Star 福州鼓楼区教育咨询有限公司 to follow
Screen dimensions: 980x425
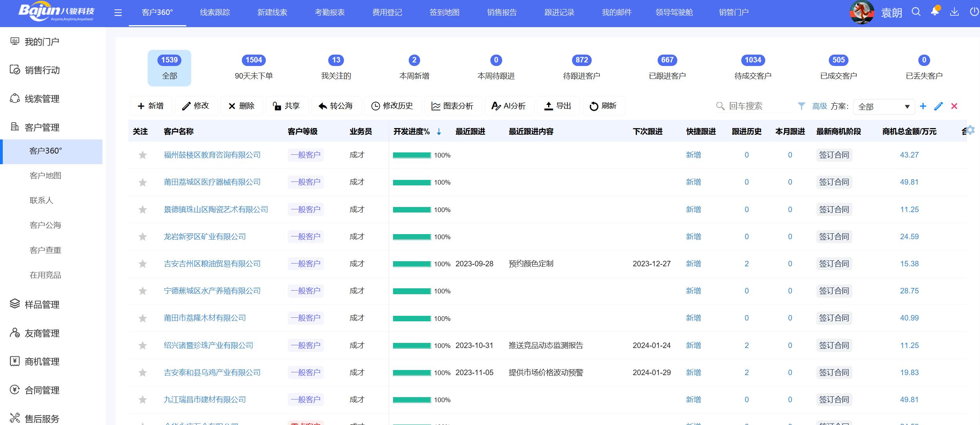pos(143,155)
